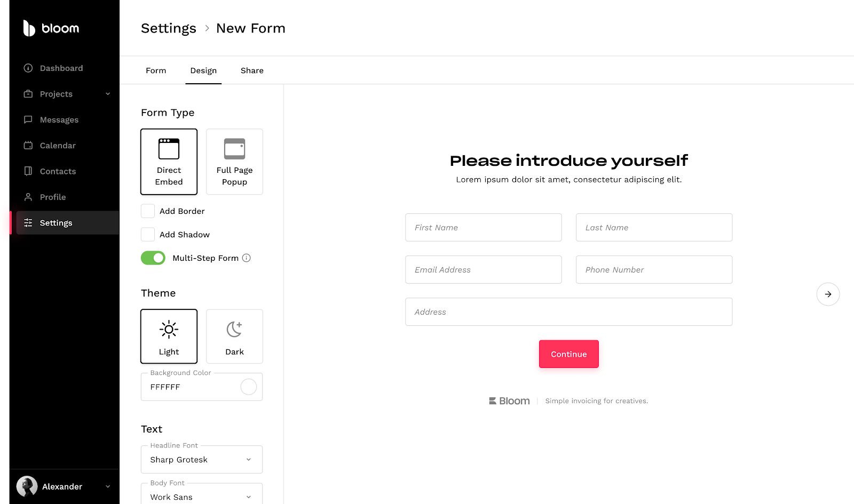Click the Multi-Step Form info icon
The height and width of the screenshot is (504, 854).
247,258
